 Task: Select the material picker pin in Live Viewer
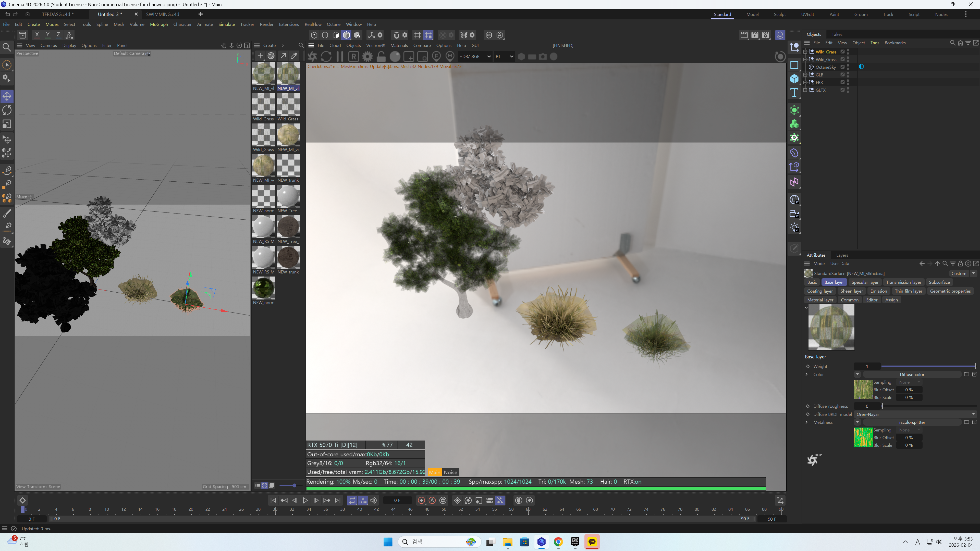(x=450, y=56)
